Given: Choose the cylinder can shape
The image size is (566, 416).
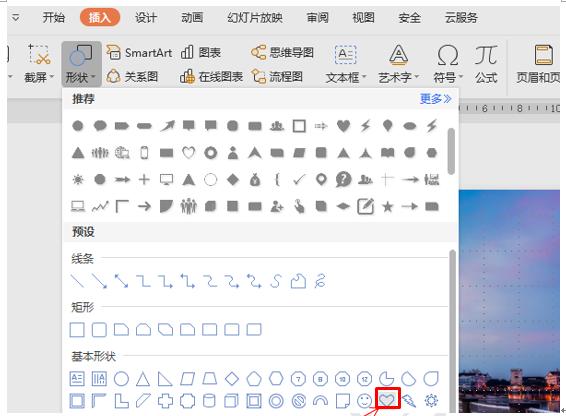Looking at the screenshot, I should [x=209, y=401].
